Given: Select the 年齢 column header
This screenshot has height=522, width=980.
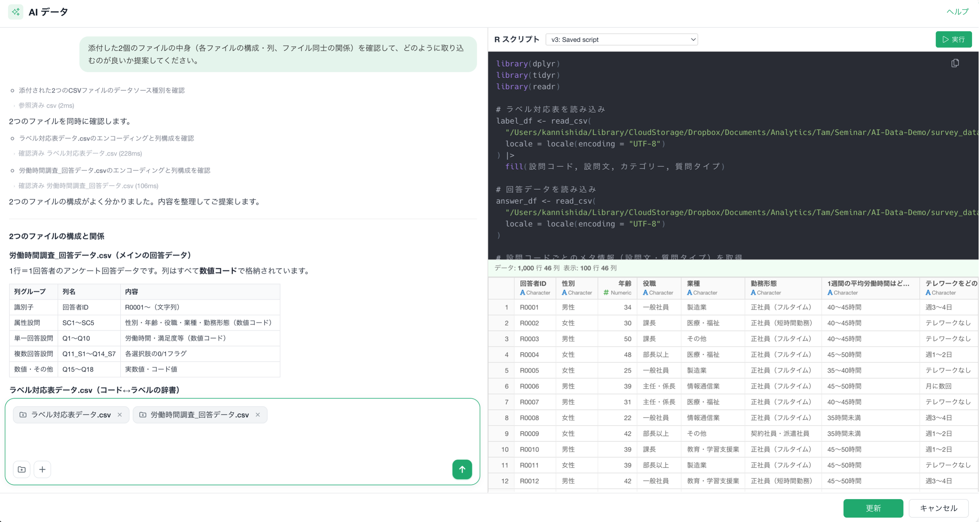Looking at the screenshot, I should (x=617, y=288).
